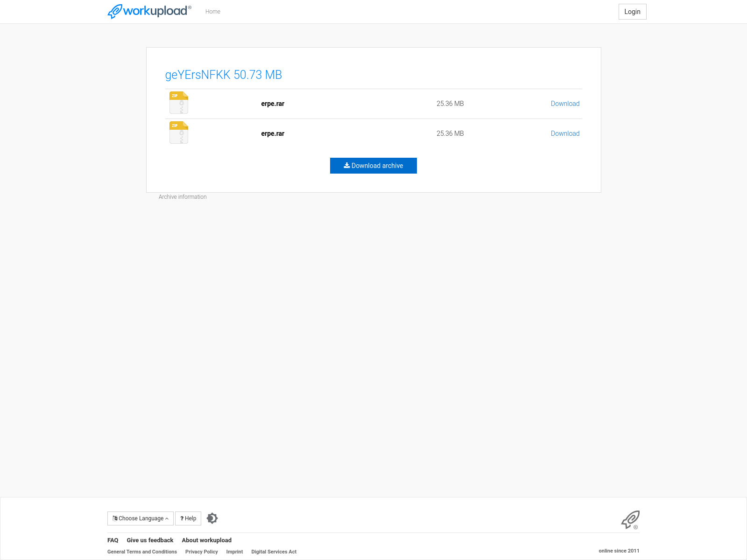Click the online since 2011 text
747x560 pixels.
[x=619, y=551]
